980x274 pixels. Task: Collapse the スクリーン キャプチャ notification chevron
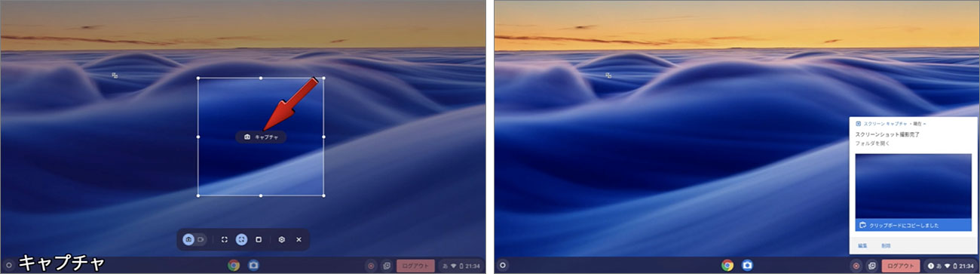pos(925,123)
